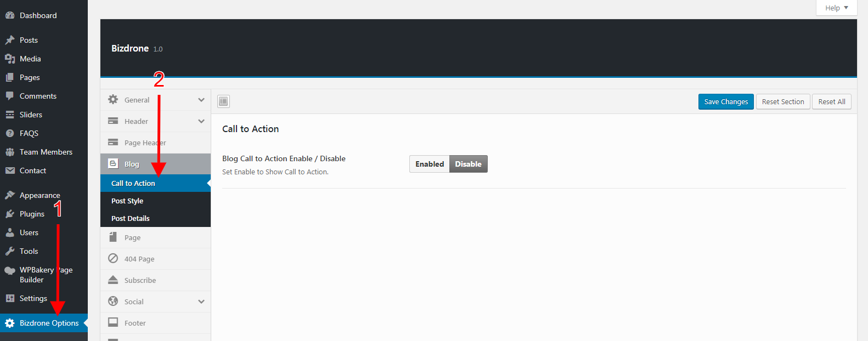Click the General section gear icon
This screenshot has height=341, width=868.
pyautogui.click(x=113, y=99)
